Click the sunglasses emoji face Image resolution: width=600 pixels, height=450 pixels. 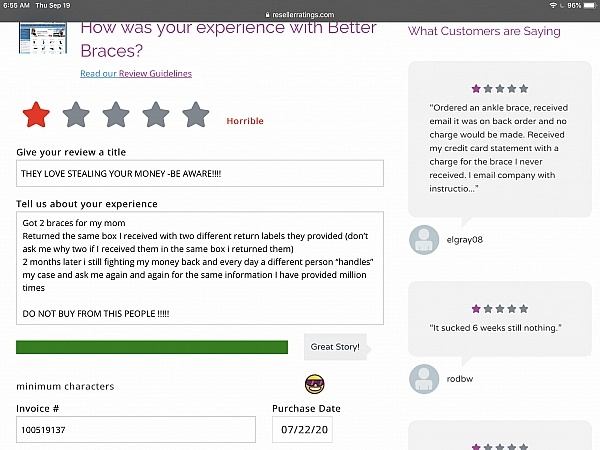click(315, 384)
